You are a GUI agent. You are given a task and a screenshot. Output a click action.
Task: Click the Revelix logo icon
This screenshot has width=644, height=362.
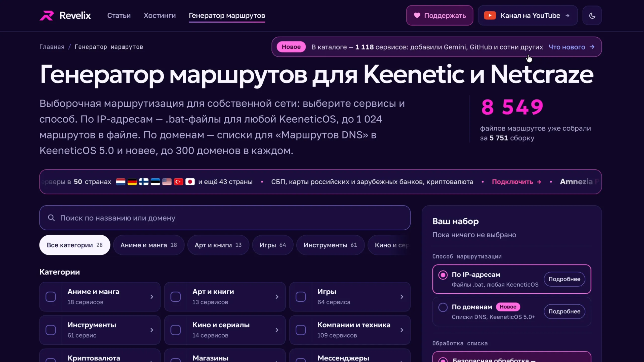[x=47, y=16]
